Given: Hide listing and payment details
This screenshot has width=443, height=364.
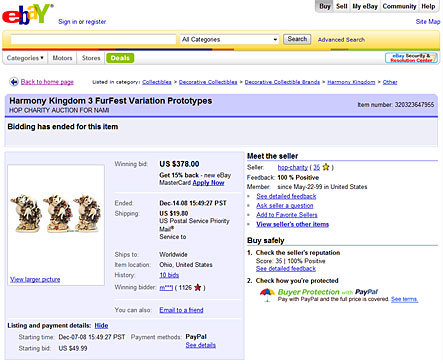Looking at the screenshot, I should [x=101, y=325].
